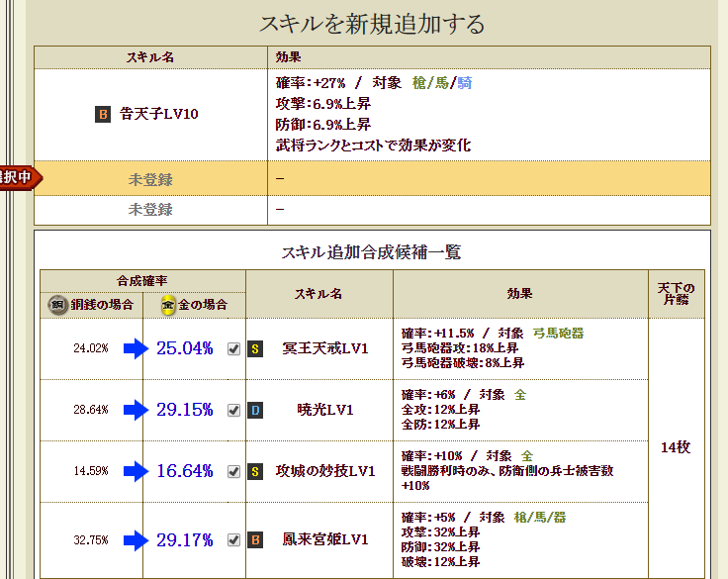Click the S rank icon beside 攻城の妙技LV1
Viewport: 728px width, 579px height.
255,471
